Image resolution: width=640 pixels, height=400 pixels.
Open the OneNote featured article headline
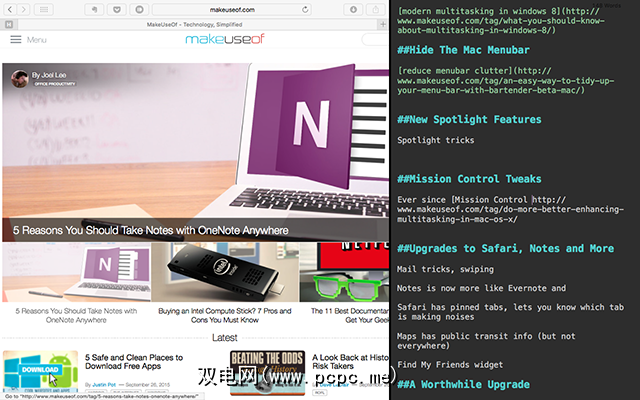pos(151,230)
